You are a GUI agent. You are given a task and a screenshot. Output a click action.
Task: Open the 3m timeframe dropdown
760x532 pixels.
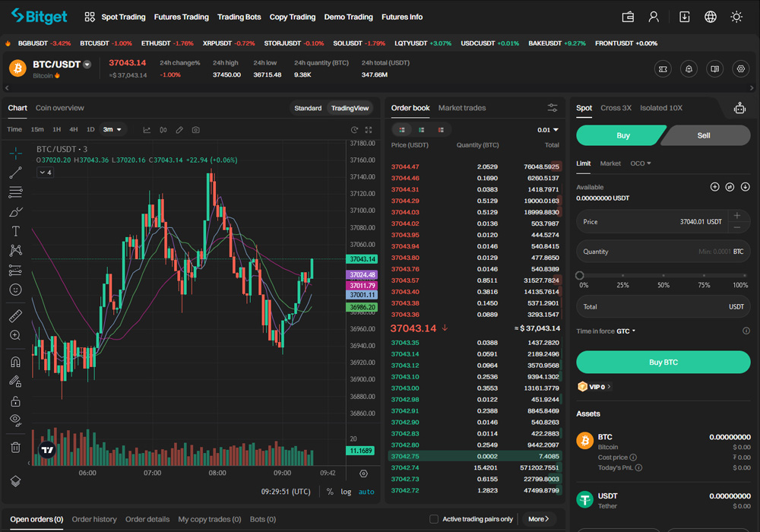[112, 129]
